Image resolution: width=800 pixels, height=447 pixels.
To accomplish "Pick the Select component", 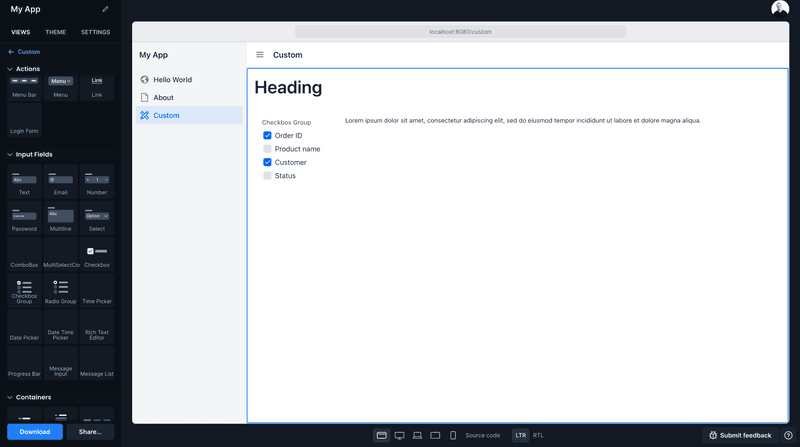I will 97,218.
